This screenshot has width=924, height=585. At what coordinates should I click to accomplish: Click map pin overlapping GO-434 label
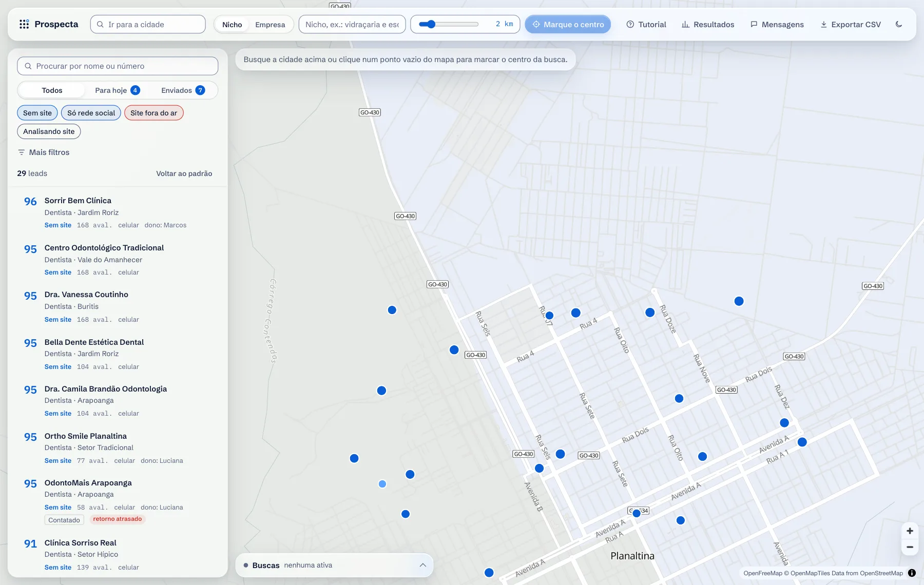[x=637, y=513]
